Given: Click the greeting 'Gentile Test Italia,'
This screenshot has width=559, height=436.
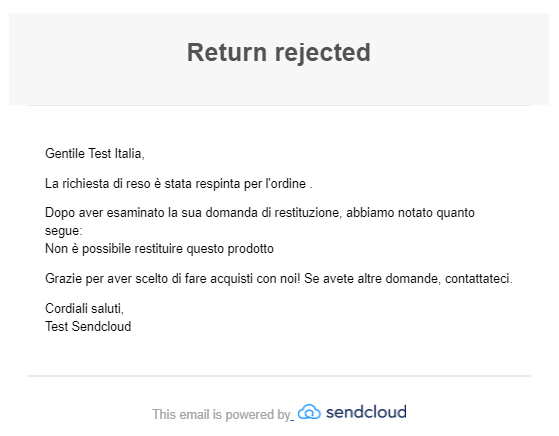Looking at the screenshot, I should 95,154.
